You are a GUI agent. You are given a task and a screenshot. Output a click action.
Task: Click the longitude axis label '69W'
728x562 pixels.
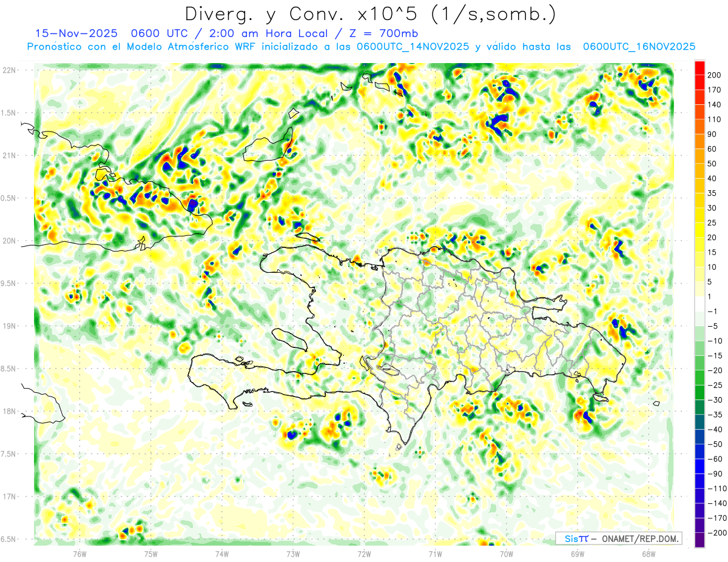point(578,554)
